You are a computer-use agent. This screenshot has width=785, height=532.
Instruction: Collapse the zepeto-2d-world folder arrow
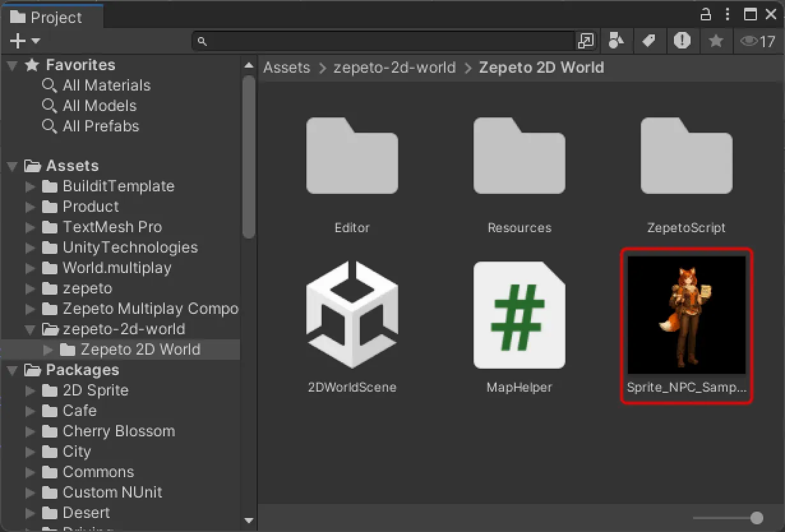point(30,329)
